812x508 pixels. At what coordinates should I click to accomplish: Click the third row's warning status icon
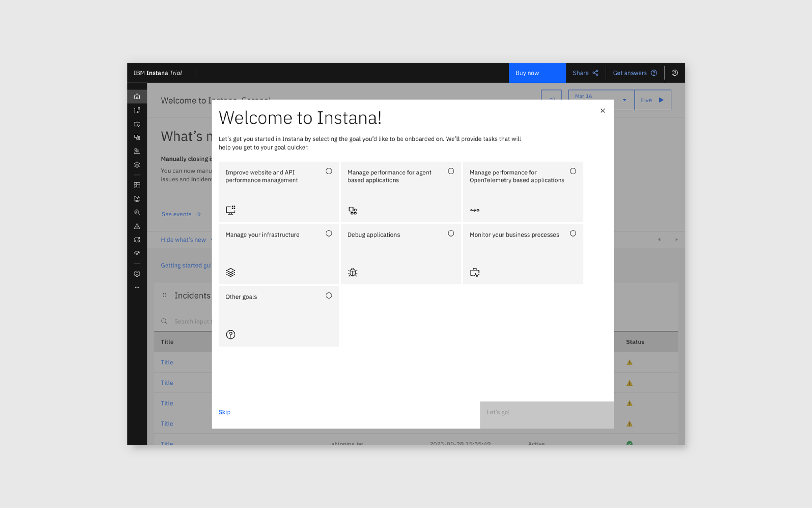click(630, 404)
